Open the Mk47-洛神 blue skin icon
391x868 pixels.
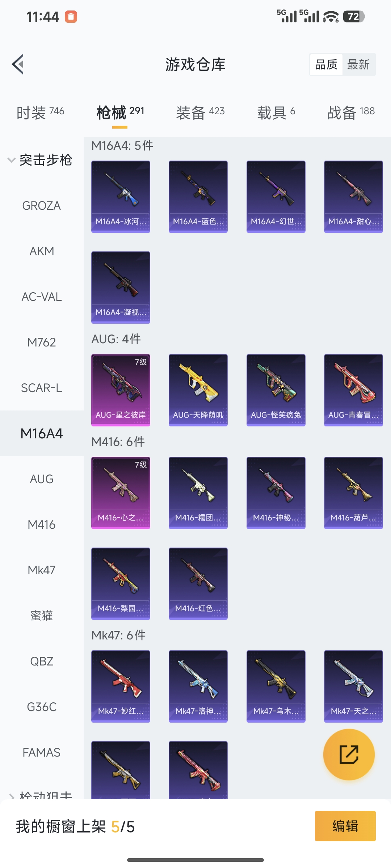tap(198, 686)
